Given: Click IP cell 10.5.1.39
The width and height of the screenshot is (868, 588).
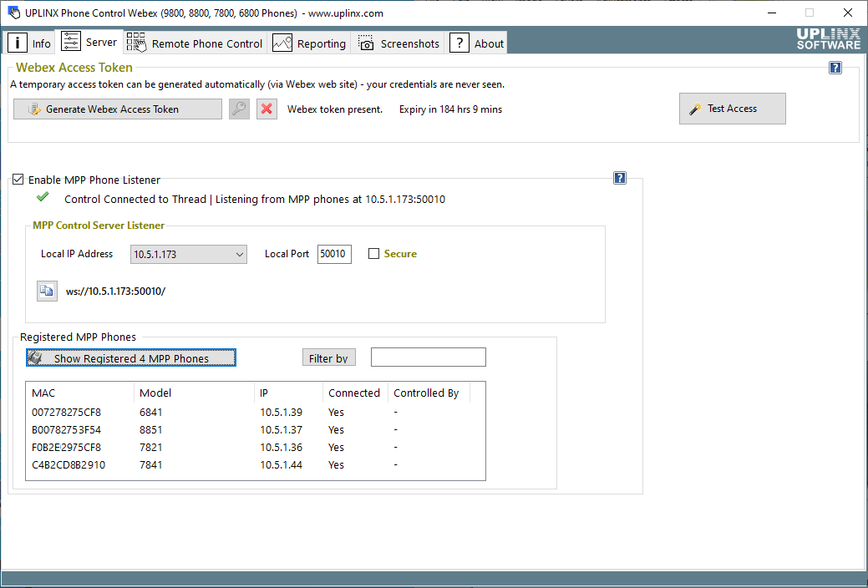Looking at the screenshot, I should point(282,413).
